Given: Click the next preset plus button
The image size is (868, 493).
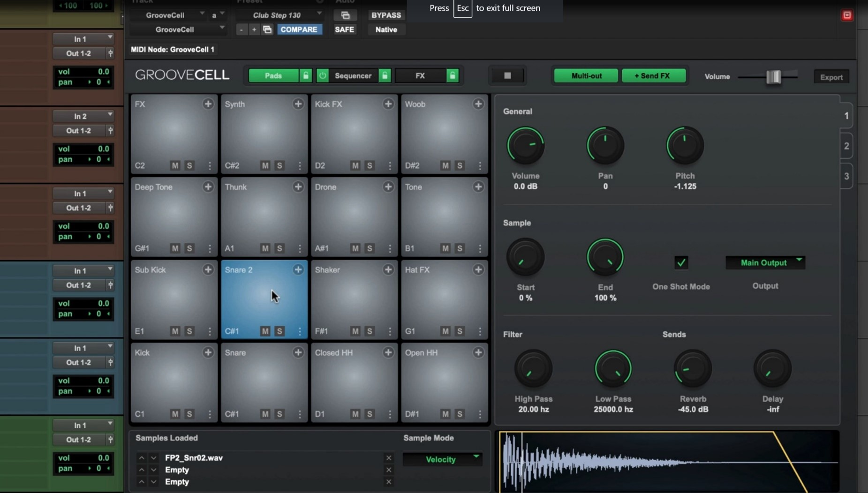Looking at the screenshot, I should (254, 30).
